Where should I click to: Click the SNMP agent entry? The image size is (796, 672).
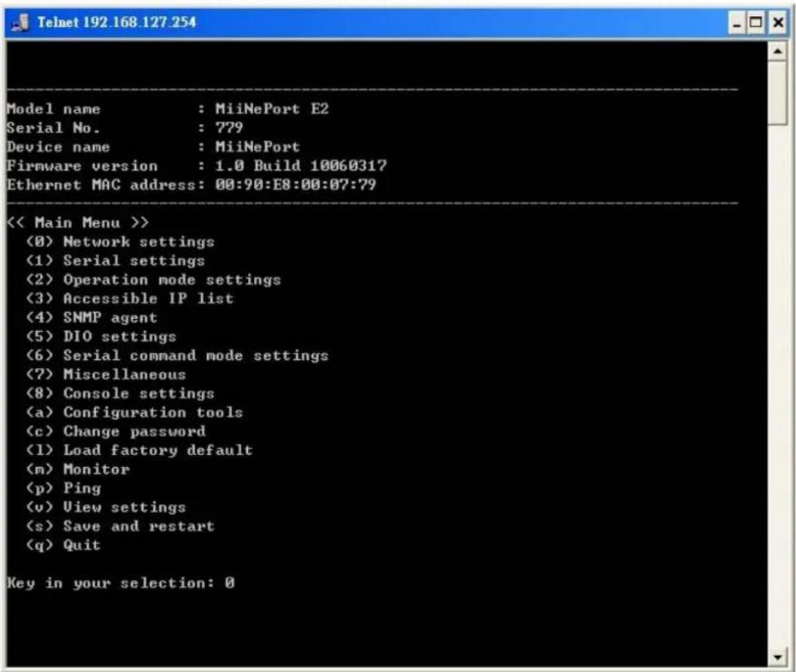92,317
